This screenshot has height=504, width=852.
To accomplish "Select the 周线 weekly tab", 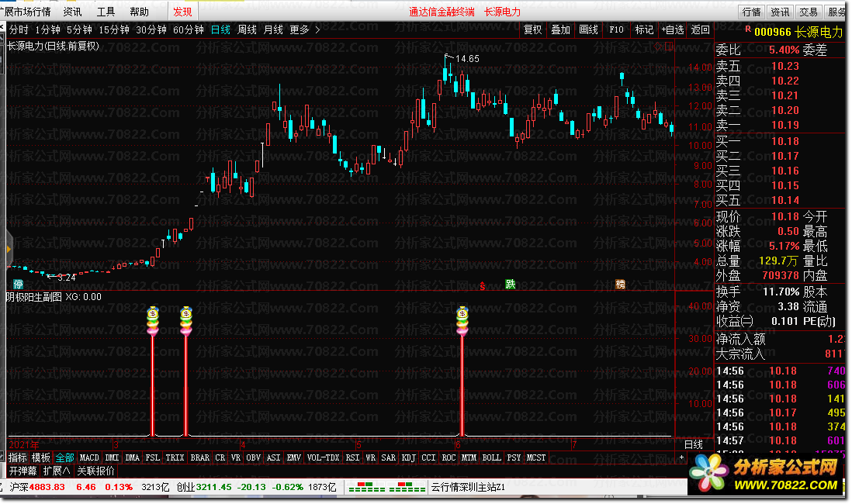I will coord(248,30).
